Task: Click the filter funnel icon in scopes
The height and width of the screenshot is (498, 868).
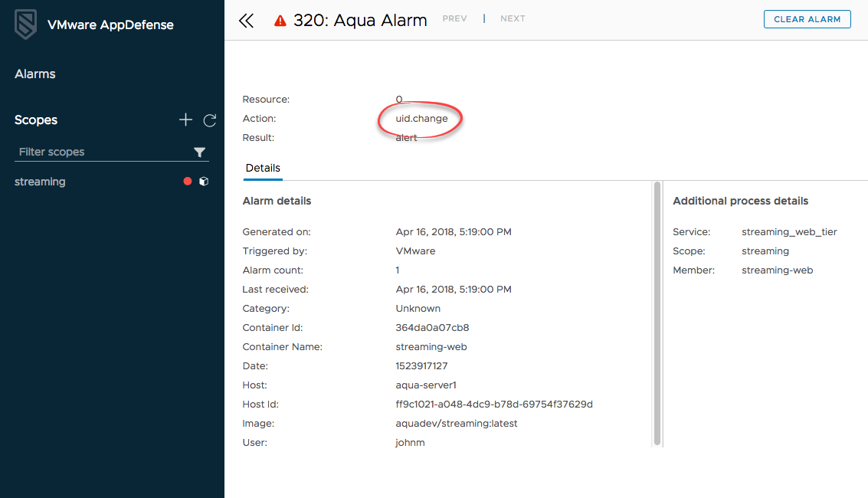Action: tap(199, 152)
